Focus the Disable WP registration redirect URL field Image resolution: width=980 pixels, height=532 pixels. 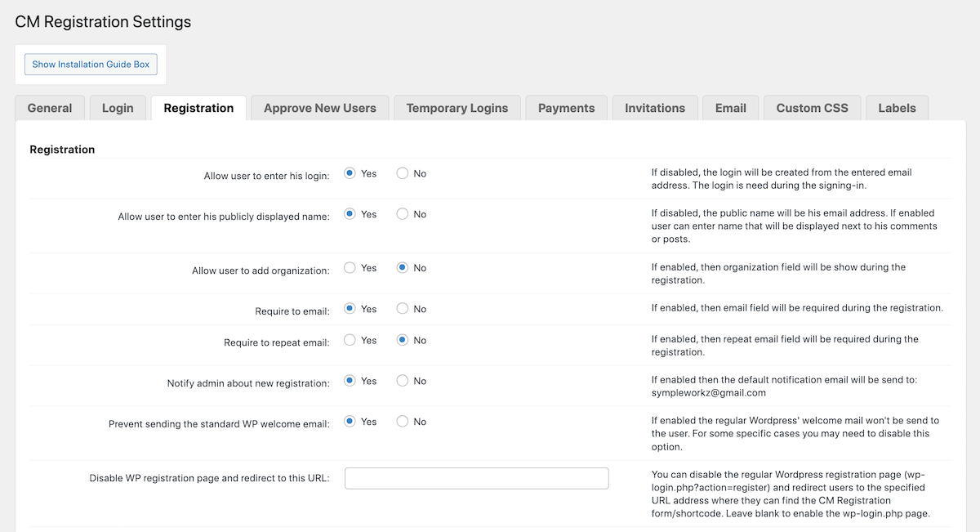(x=477, y=478)
